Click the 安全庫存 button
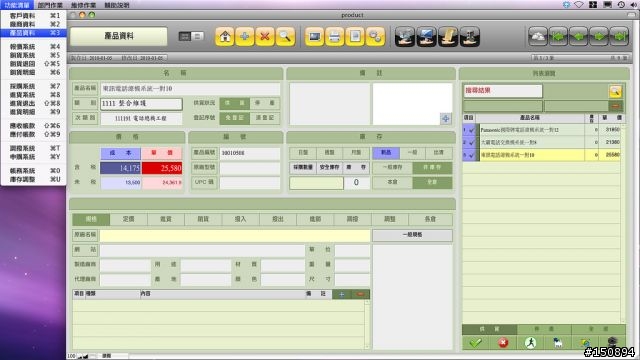The width and height of the screenshot is (640, 360). coord(329,167)
